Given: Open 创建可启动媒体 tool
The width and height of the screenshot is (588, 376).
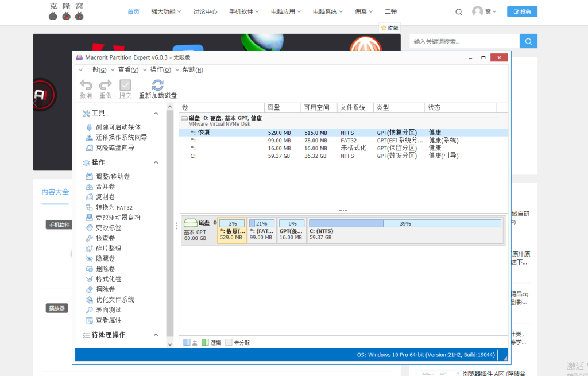Looking at the screenshot, I should 113,127.
